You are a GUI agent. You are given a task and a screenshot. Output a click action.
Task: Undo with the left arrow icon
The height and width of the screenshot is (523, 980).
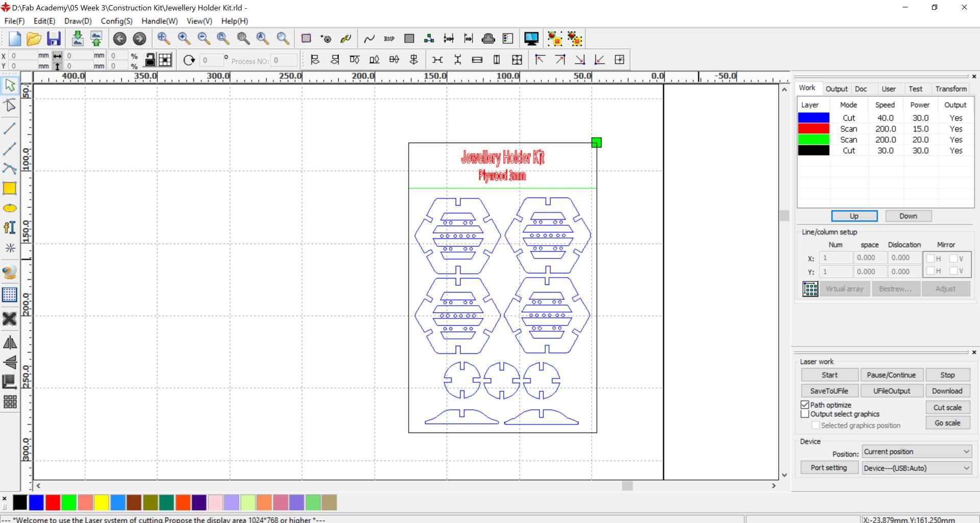[119, 39]
